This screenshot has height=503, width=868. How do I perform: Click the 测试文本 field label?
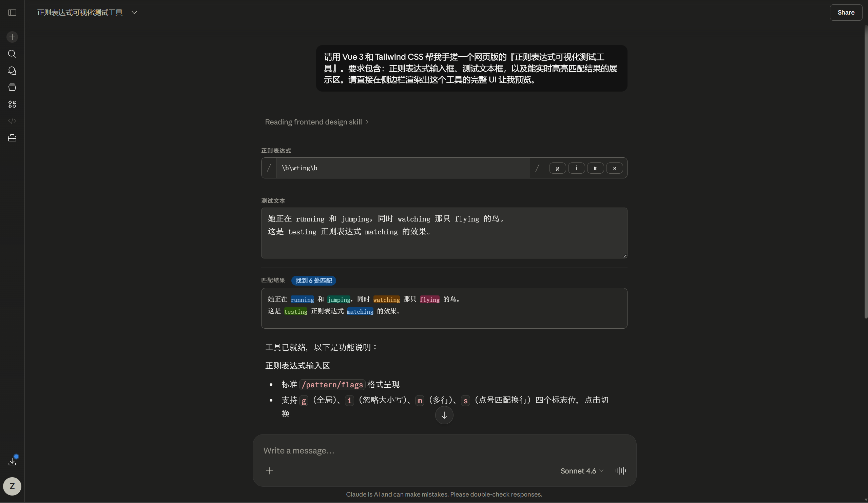point(273,200)
